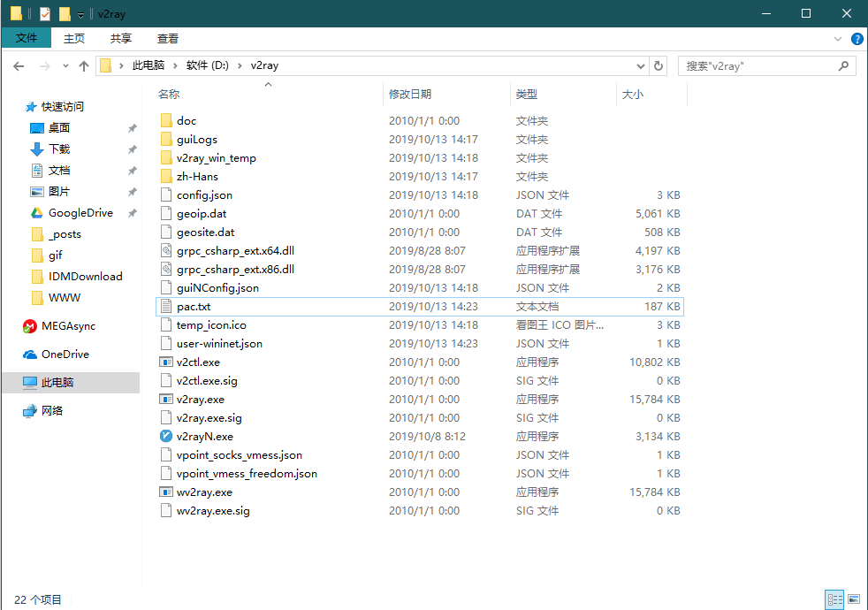The height and width of the screenshot is (610, 868).
Task: Select the zh-Hans folder icon
Action: pos(166,176)
